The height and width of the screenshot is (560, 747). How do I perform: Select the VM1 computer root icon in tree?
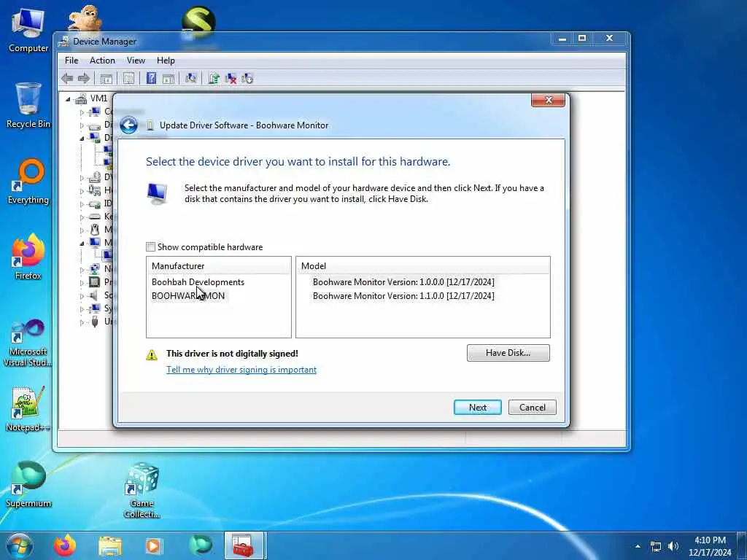(x=81, y=98)
